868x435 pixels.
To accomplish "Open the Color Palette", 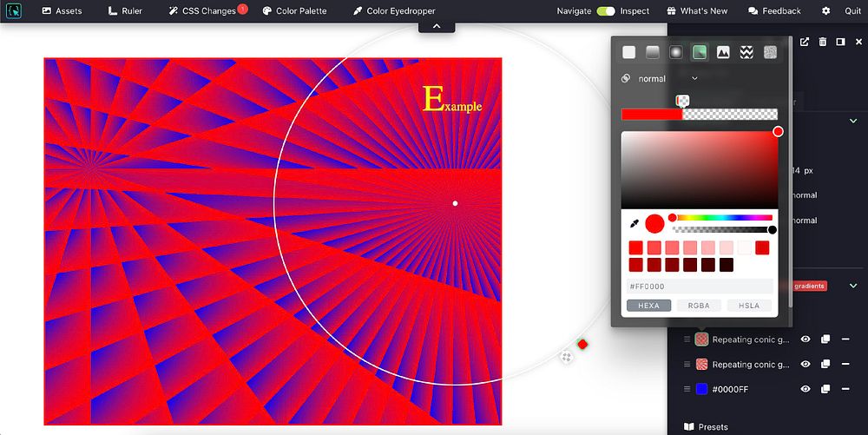I will pyautogui.click(x=294, y=10).
